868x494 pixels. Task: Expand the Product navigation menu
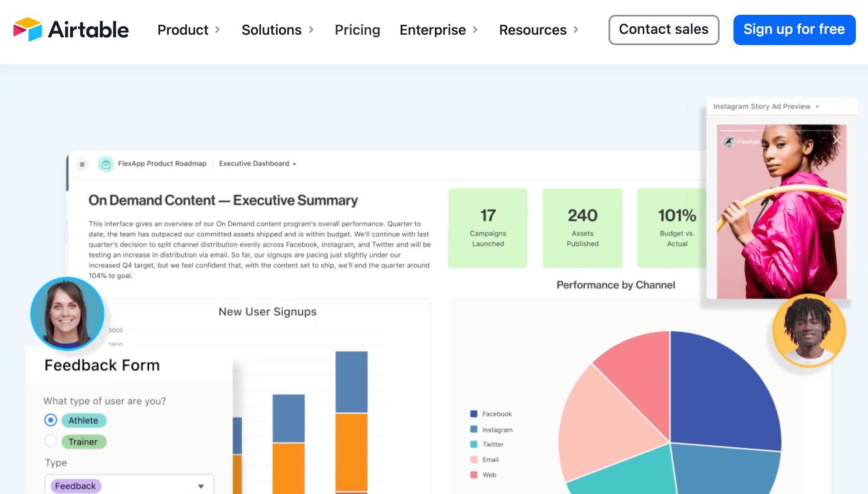(x=189, y=30)
